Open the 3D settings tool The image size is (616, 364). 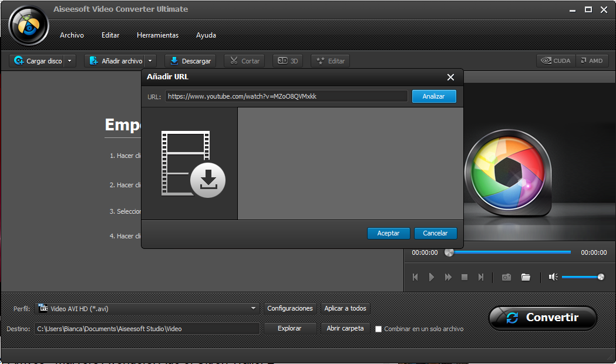click(288, 61)
